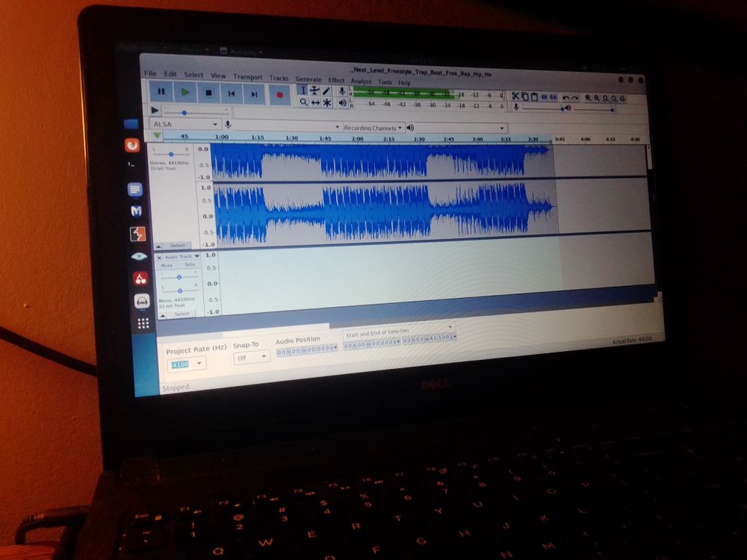Select the Selection (I-beam) tool
Image resolution: width=747 pixels, height=560 pixels.
click(x=303, y=90)
